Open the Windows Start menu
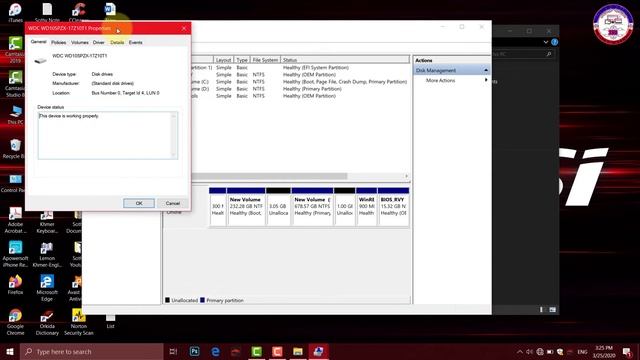 point(10,351)
